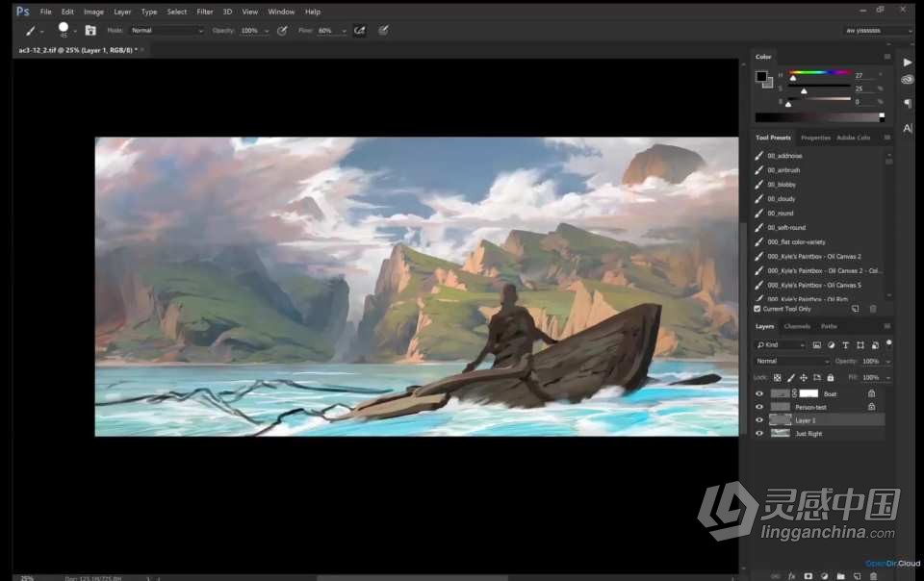Screen dimensions: 924x581
Task: Open the layer Opacity dropdown arrow
Action: point(888,362)
